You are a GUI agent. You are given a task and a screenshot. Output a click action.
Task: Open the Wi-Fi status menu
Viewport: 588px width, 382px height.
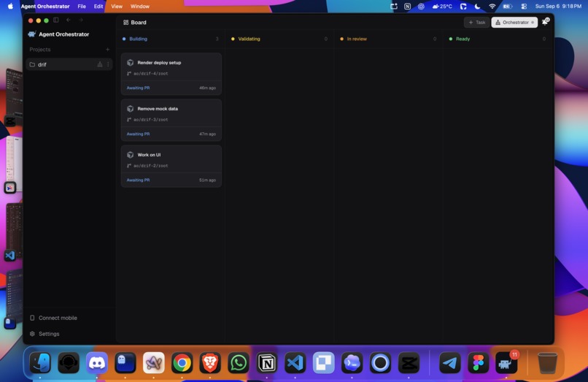(x=492, y=6)
